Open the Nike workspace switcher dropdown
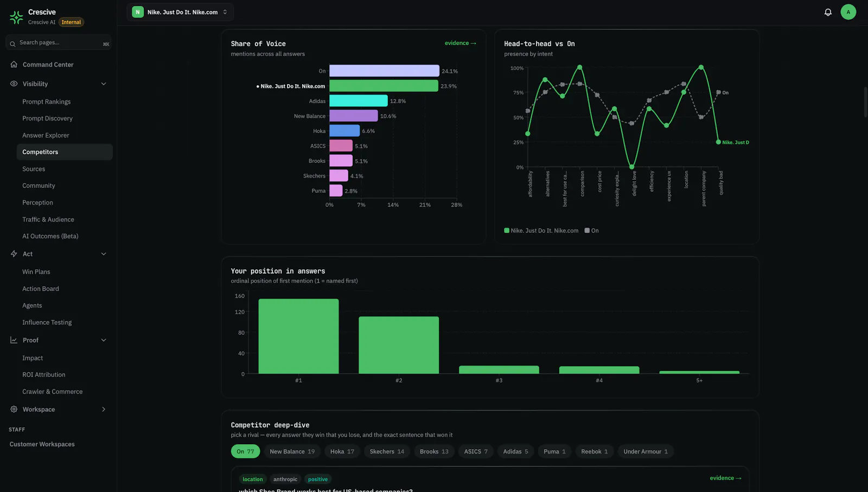This screenshot has height=492, width=868. pyautogui.click(x=180, y=12)
